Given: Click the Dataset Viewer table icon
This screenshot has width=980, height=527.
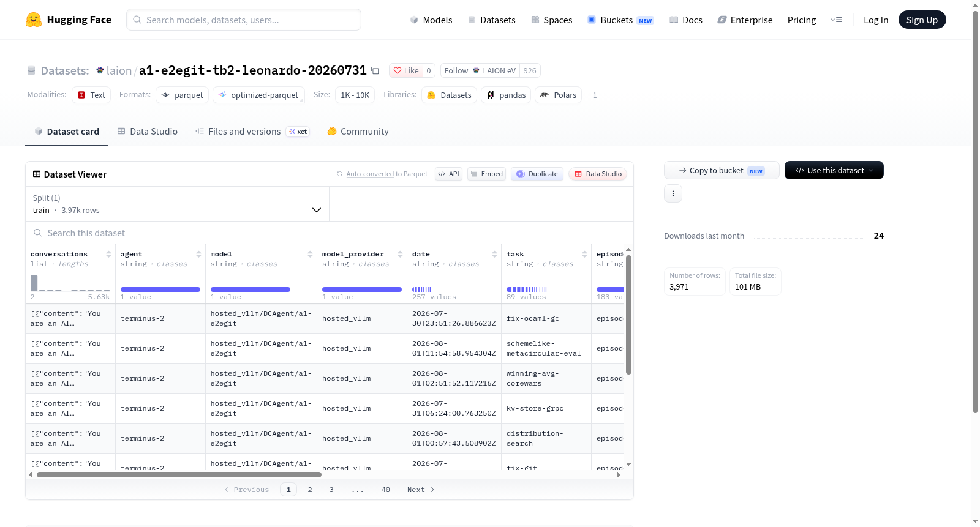Looking at the screenshot, I should (37, 174).
